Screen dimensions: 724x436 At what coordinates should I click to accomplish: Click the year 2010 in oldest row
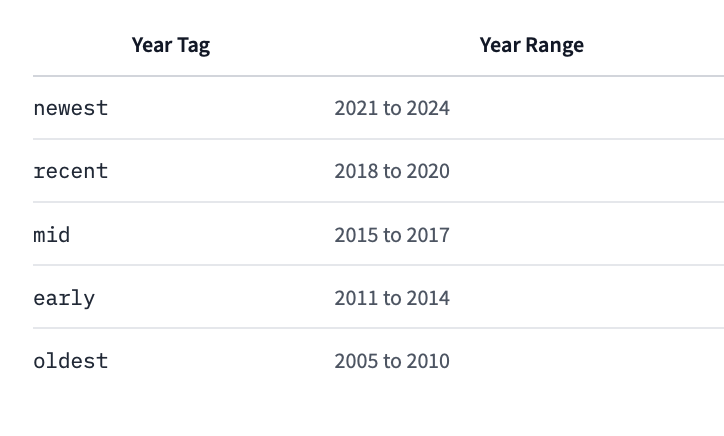point(429,361)
